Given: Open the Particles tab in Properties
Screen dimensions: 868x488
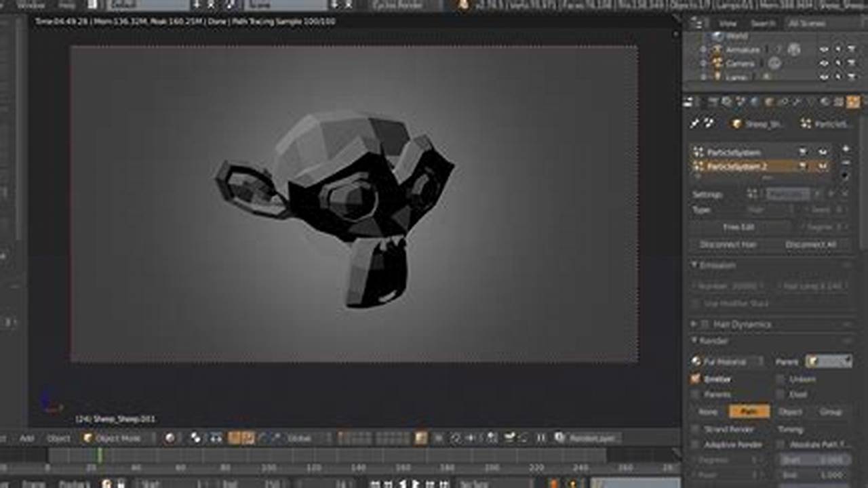Looking at the screenshot, I should (x=853, y=103).
